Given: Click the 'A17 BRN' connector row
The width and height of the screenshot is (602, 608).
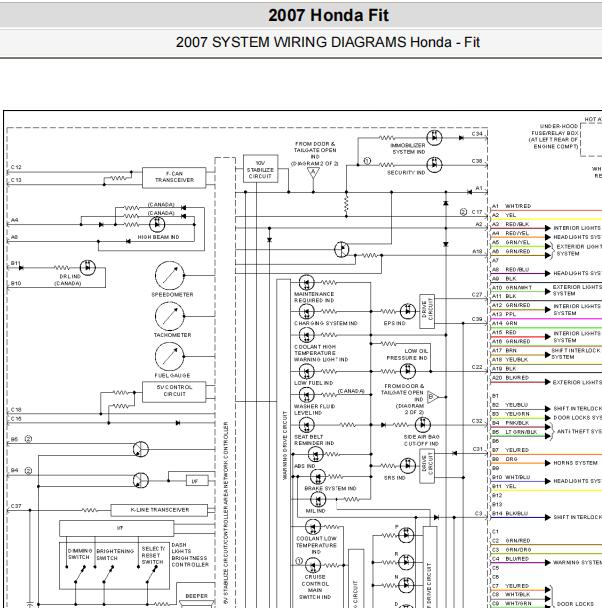Looking at the screenshot, I should (547, 351).
